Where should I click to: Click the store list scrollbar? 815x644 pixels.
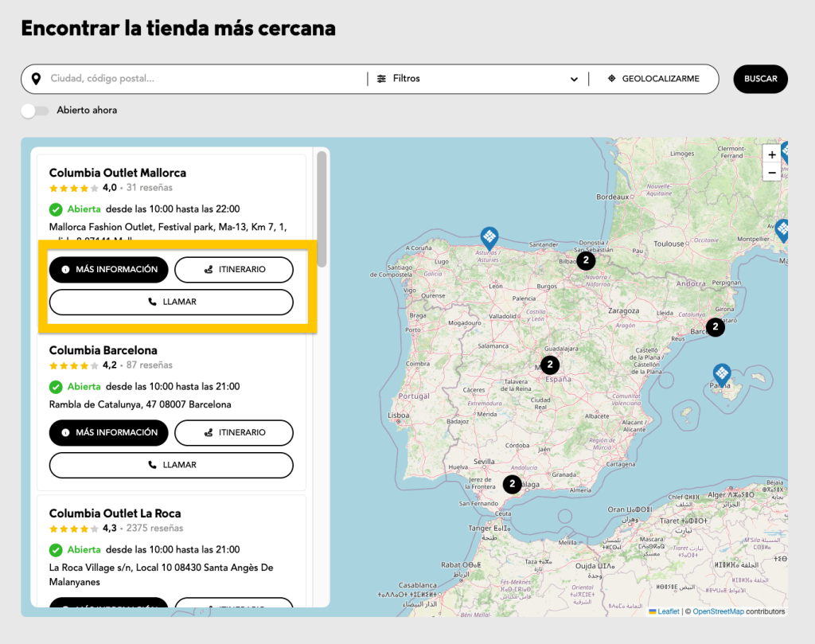click(322, 209)
